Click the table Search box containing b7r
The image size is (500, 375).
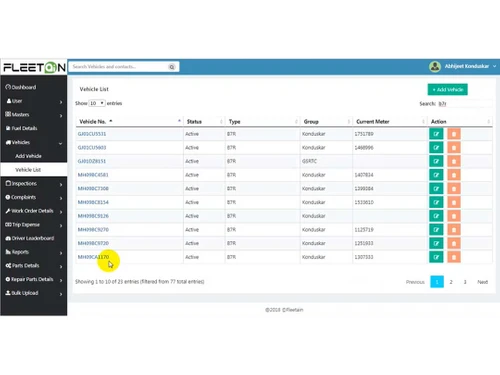(x=464, y=104)
